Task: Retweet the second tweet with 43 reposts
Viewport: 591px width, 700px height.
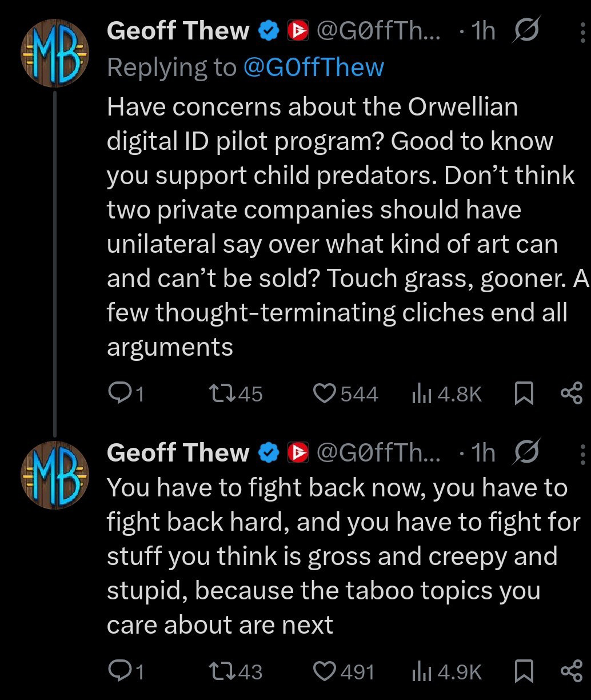Action: pyautogui.click(x=220, y=671)
